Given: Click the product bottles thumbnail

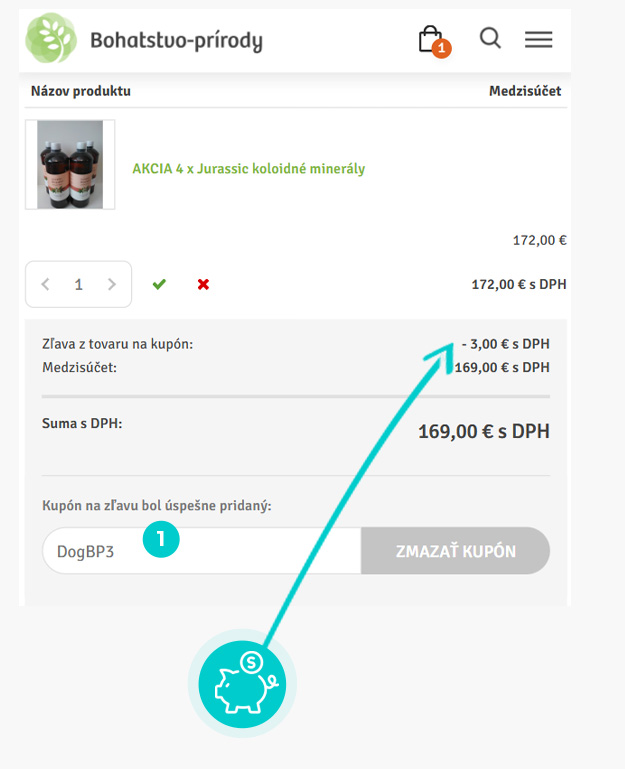Looking at the screenshot, I should click(x=70, y=165).
